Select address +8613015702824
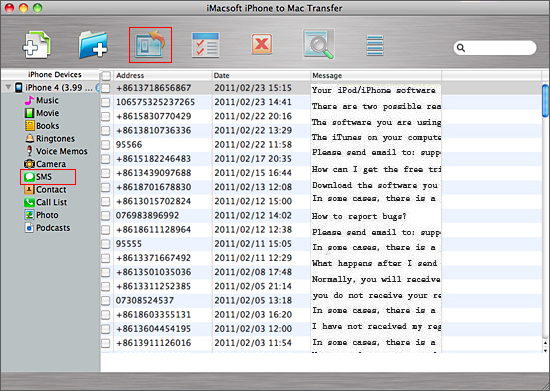Viewport: 550px width, 391px height. click(x=154, y=201)
